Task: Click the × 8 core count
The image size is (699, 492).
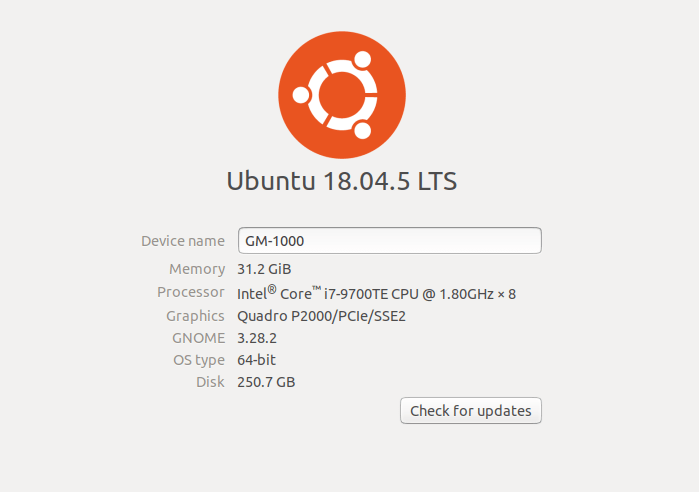Action: point(507,294)
